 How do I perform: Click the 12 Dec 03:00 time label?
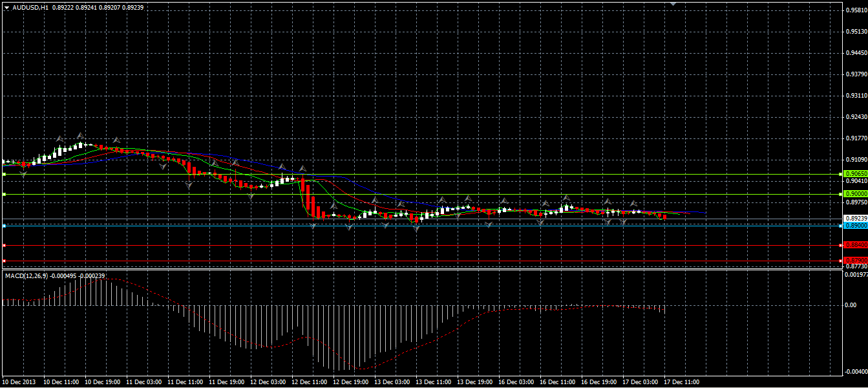point(268,382)
